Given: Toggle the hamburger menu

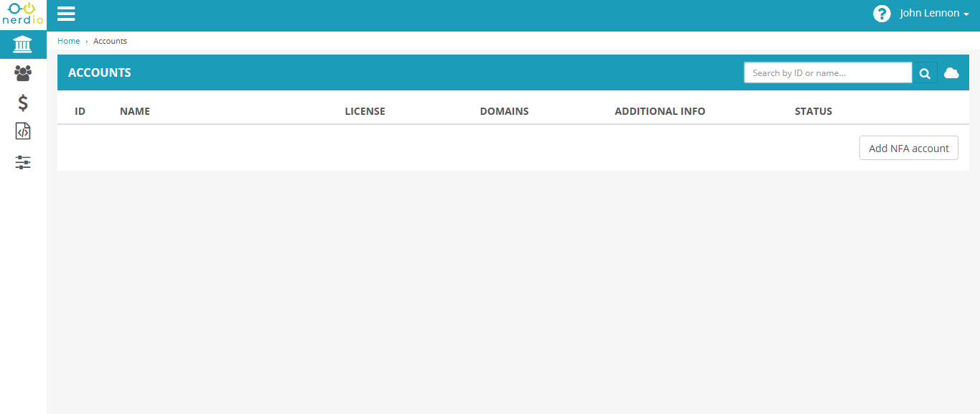Looking at the screenshot, I should coord(66,14).
